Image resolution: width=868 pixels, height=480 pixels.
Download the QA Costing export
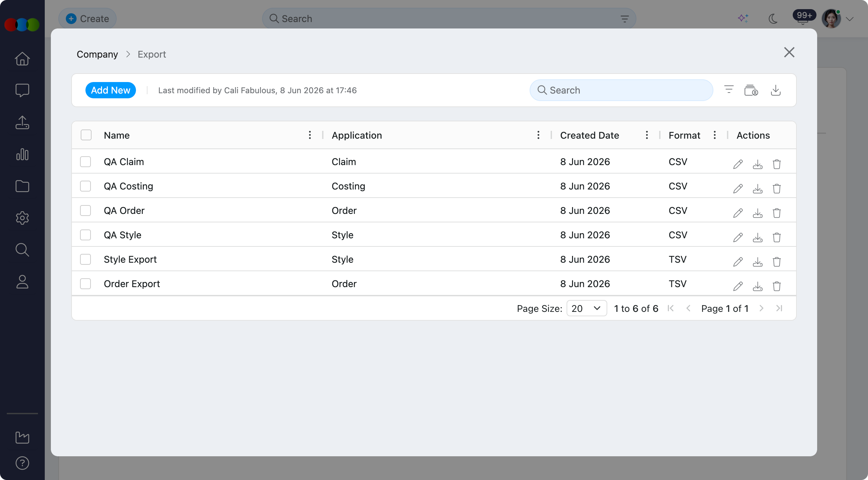(757, 189)
